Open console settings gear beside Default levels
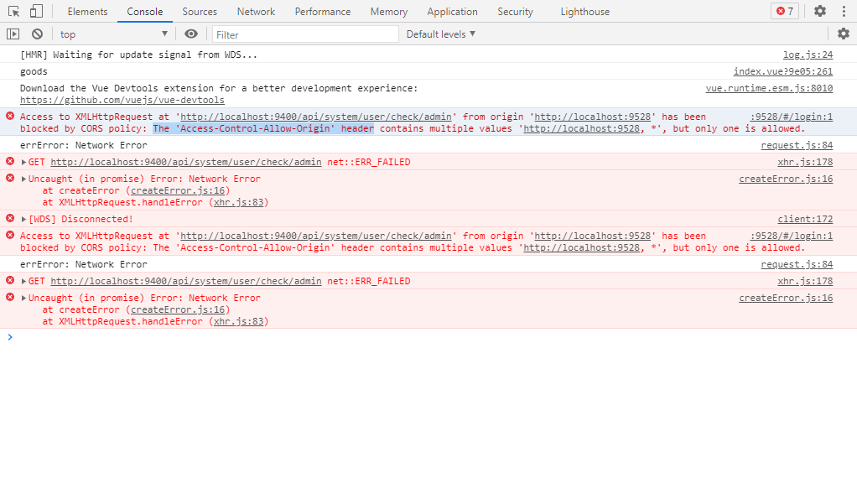The width and height of the screenshot is (857, 504). tap(844, 34)
